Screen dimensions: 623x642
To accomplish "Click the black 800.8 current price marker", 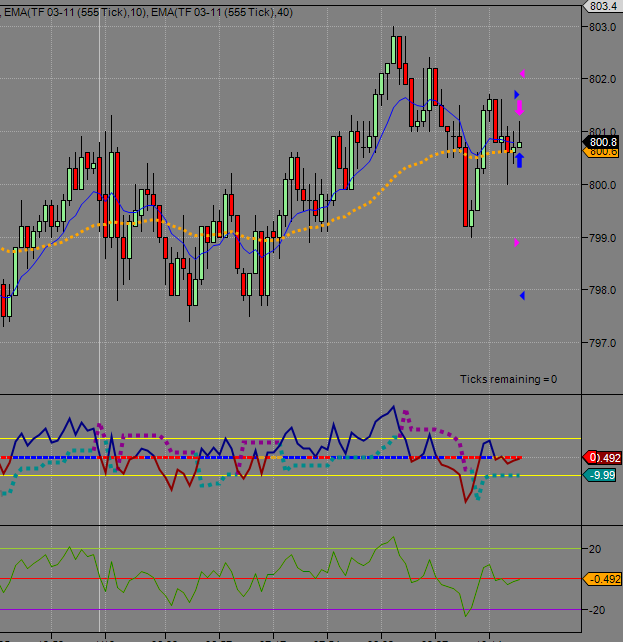I will tap(601, 142).
